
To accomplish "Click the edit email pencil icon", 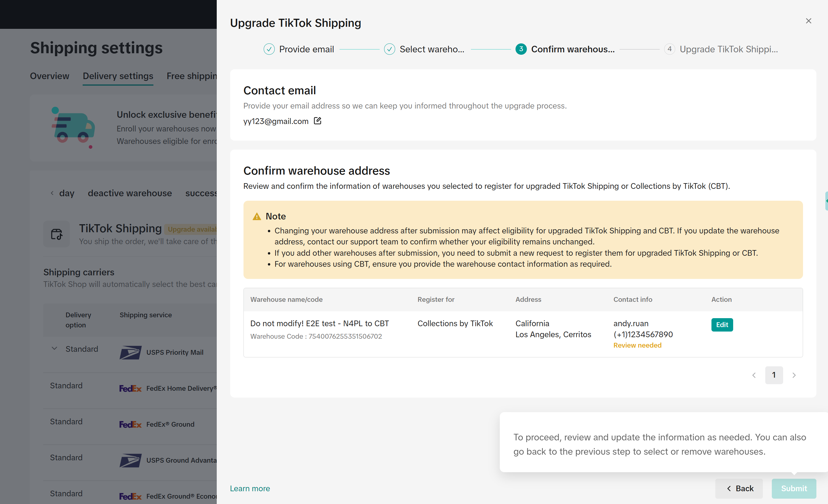I will click(317, 121).
